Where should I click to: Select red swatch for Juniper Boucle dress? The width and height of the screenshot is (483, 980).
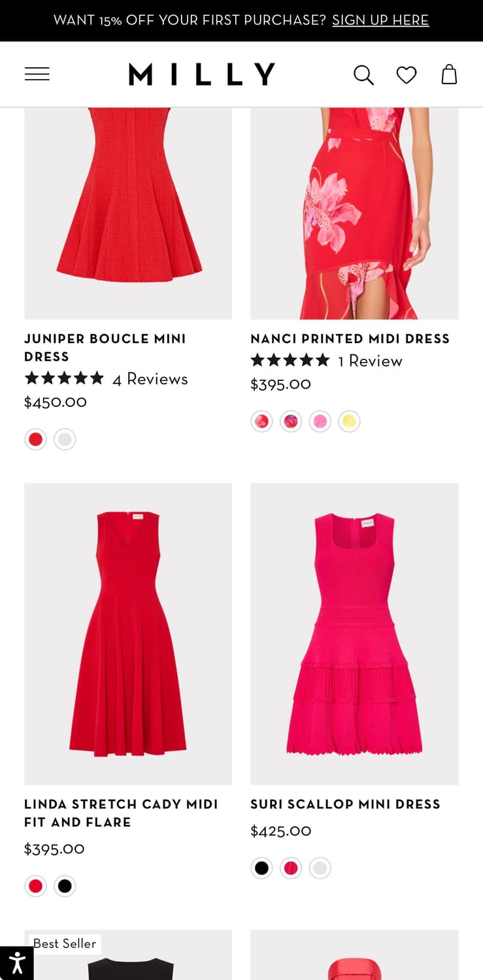pos(36,439)
